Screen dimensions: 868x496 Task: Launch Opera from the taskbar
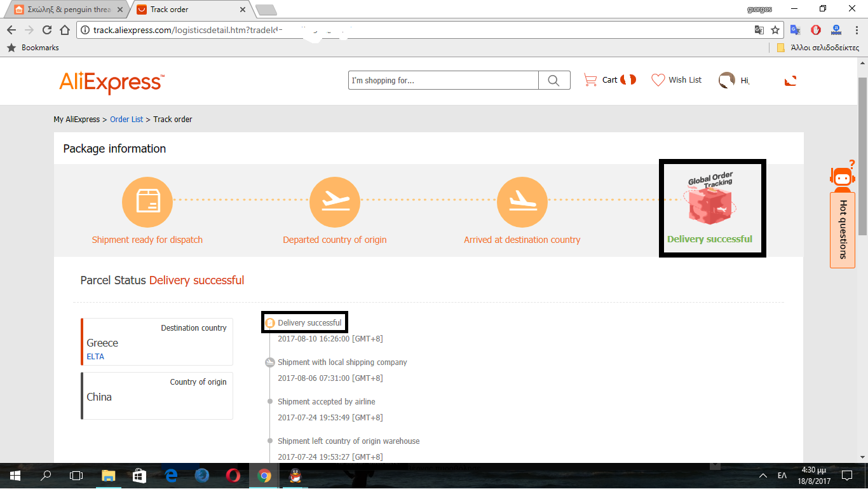click(x=233, y=476)
